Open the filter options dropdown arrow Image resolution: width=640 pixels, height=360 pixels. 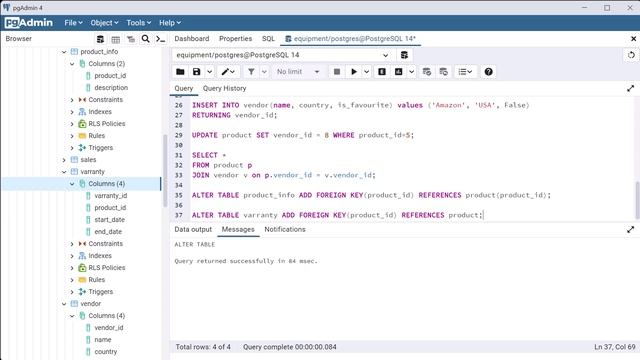click(264, 72)
